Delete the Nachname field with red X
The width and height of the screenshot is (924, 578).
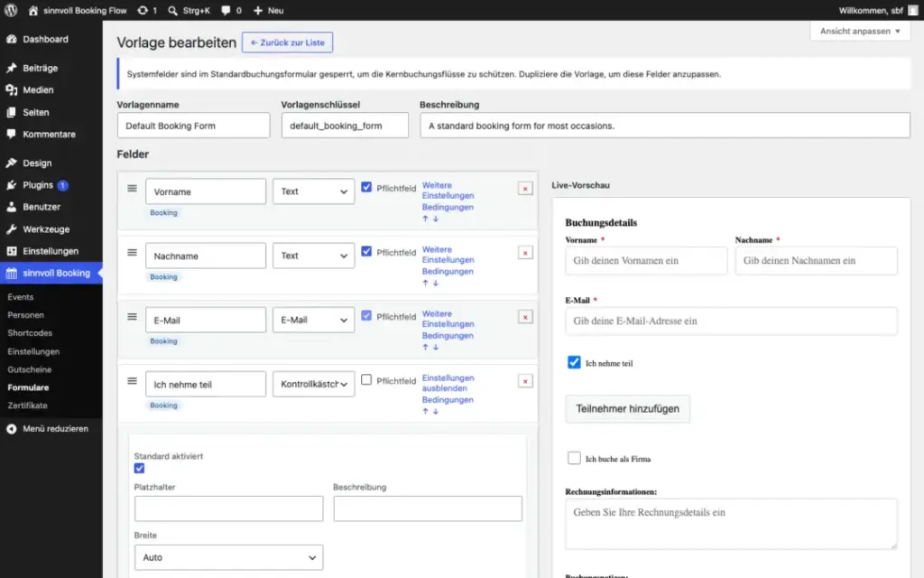[525, 253]
